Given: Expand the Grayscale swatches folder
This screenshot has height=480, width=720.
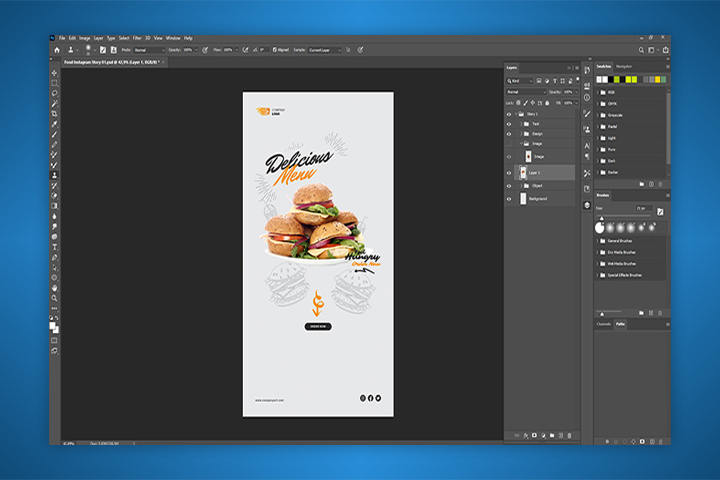Looking at the screenshot, I should 598,115.
